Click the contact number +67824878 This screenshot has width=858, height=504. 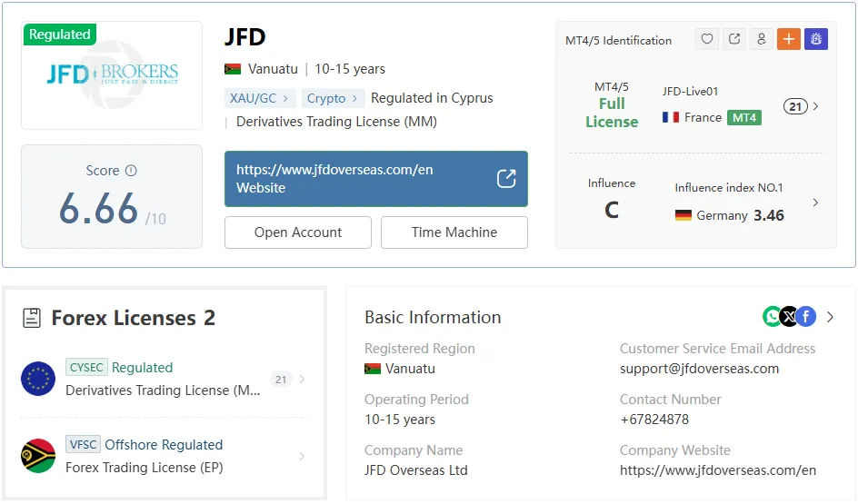point(654,420)
